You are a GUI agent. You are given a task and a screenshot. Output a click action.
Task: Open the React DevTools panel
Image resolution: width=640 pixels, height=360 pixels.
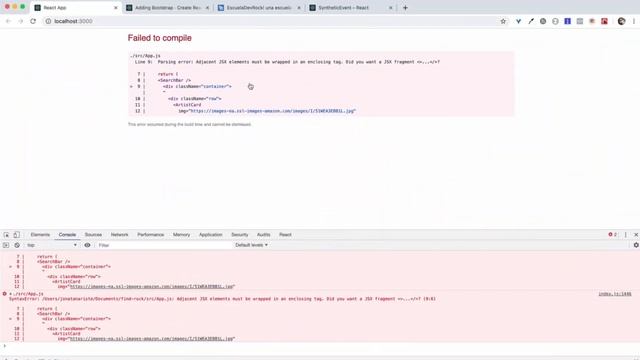click(285, 235)
